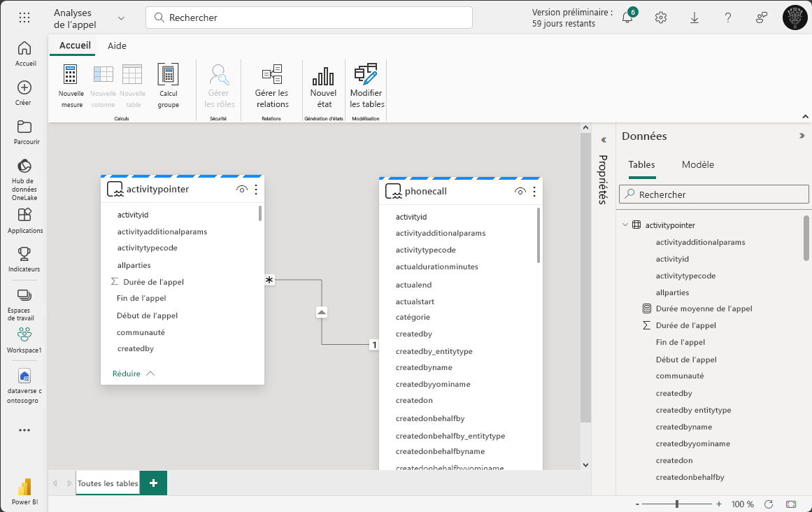Image resolution: width=812 pixels, height=512 pixels.
Task: Click the top Rechercher search box
Action: [x=309, y=17]
